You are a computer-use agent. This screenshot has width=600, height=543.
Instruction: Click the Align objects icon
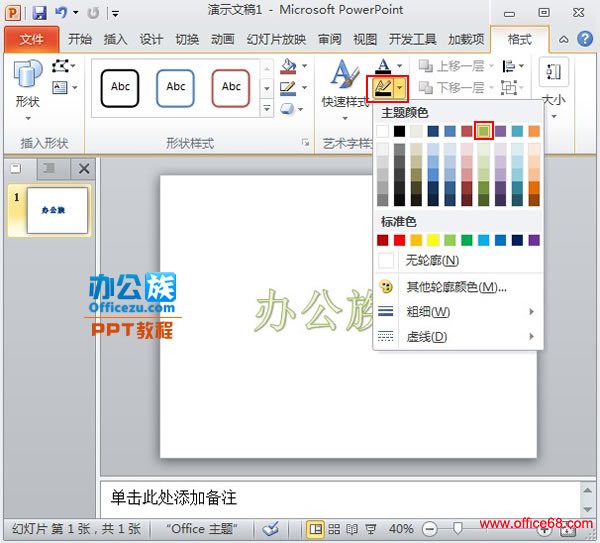(509, 66)
